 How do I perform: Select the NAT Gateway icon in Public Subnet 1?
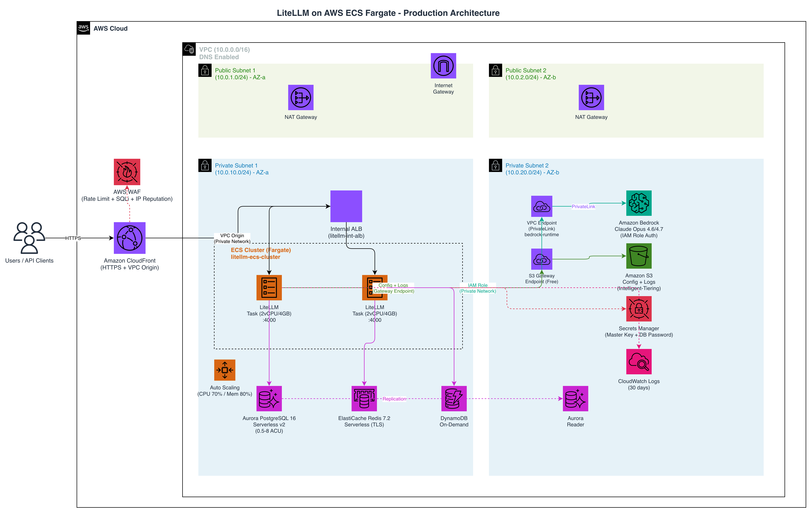(x=300, y=97)
